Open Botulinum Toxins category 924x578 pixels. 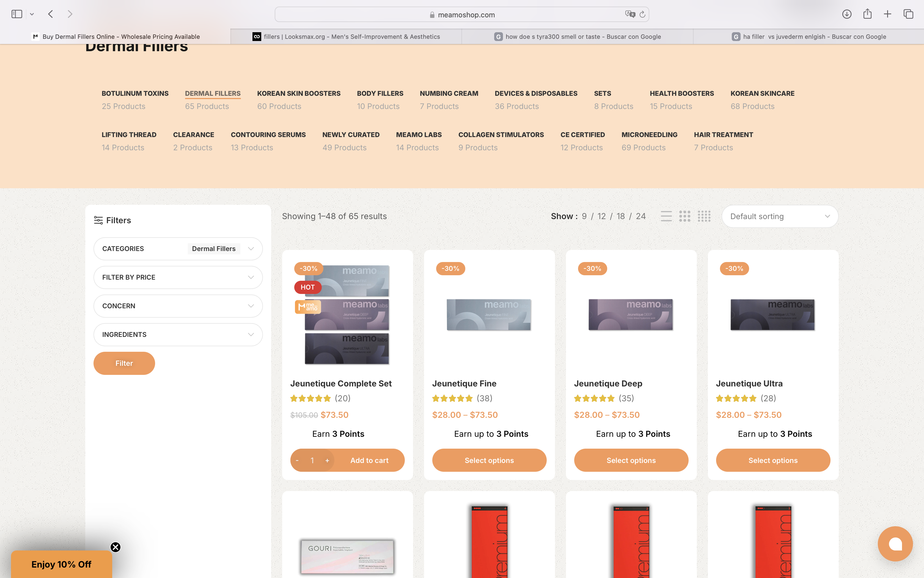(x=135, y=93)
